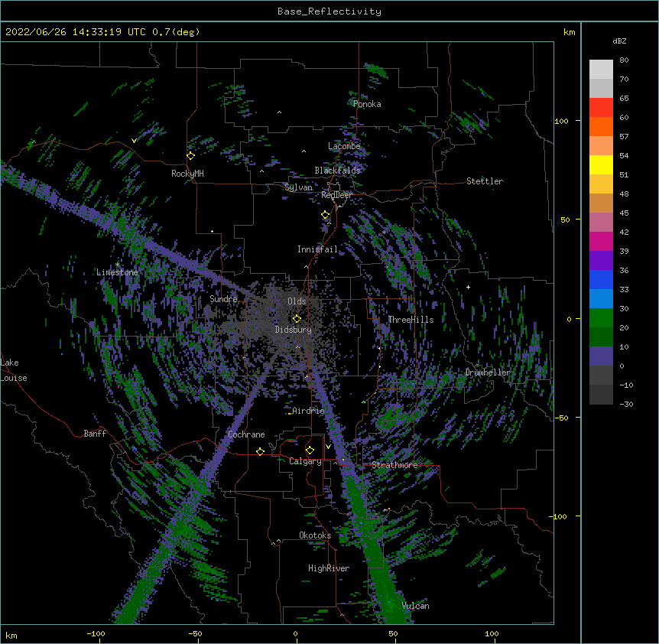This screenshot has width=659, height=644.
Task: Pick the mauve 42-45 dBZ legend swatch
Action: click(601, 222)
